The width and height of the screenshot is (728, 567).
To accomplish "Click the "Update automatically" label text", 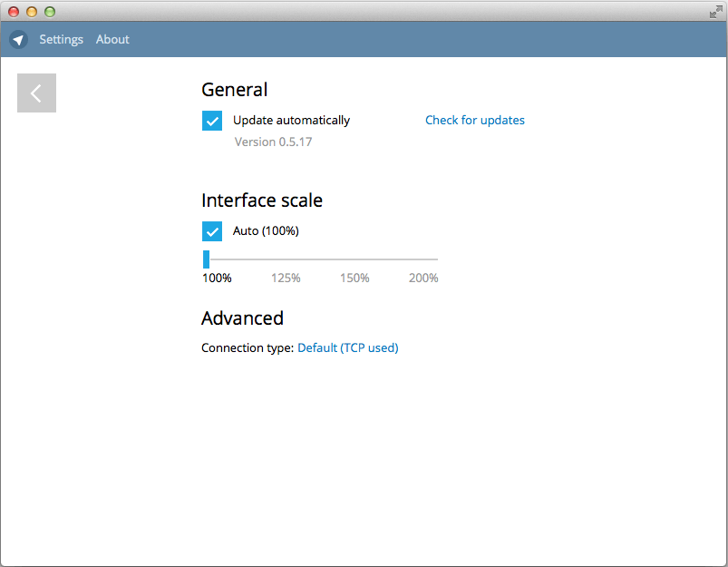I will [x=291, y=121].
